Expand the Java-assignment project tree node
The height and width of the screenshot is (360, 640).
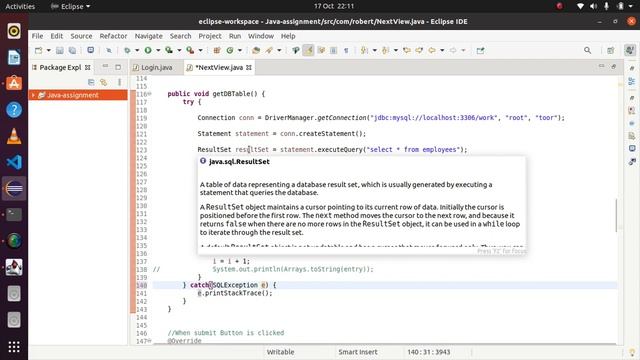coord(33,95)
